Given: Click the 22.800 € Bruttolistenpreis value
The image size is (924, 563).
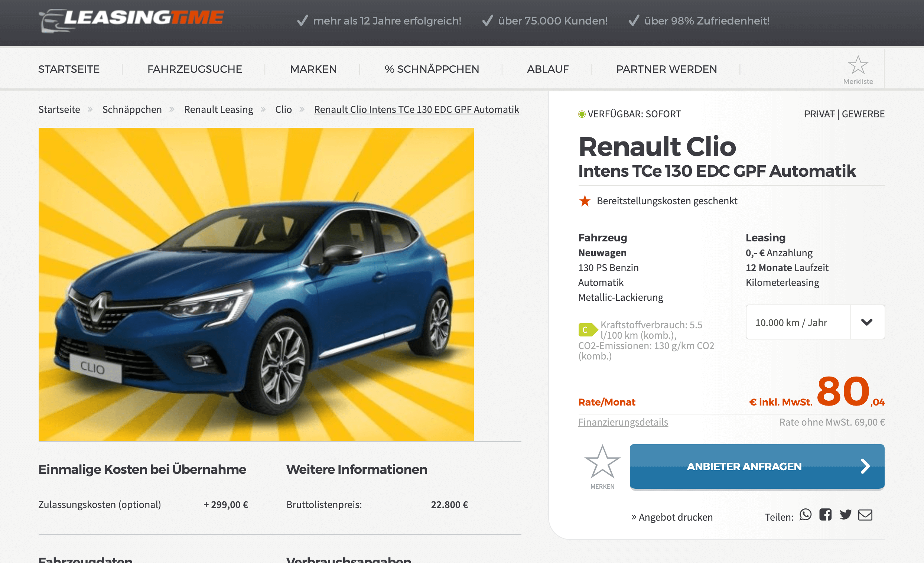Looking at the screenshot, I should pos(449,504).
